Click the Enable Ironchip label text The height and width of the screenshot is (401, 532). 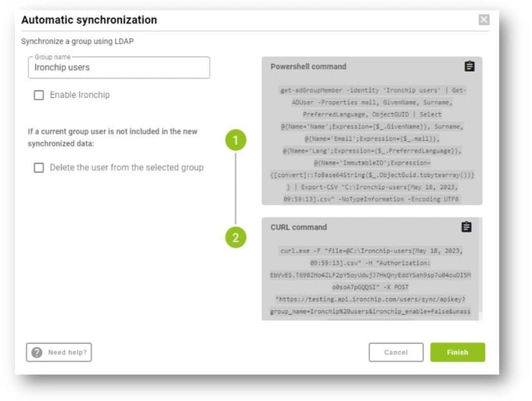(80, 95)
